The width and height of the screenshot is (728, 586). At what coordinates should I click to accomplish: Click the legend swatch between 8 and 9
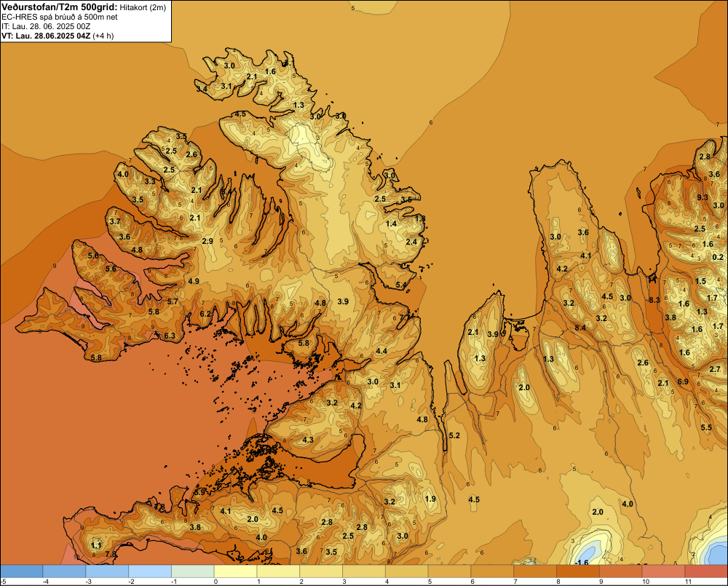[578, 571]
